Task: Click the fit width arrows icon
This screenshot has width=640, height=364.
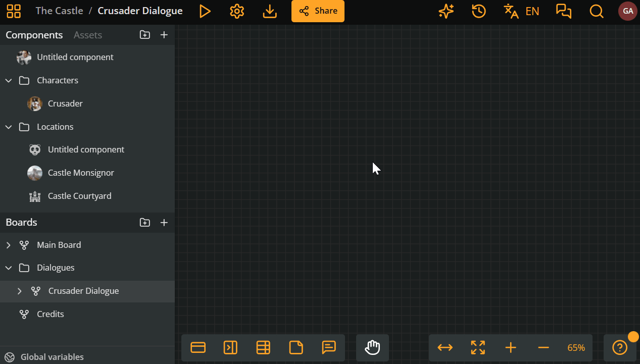Action: pos(445,347)
